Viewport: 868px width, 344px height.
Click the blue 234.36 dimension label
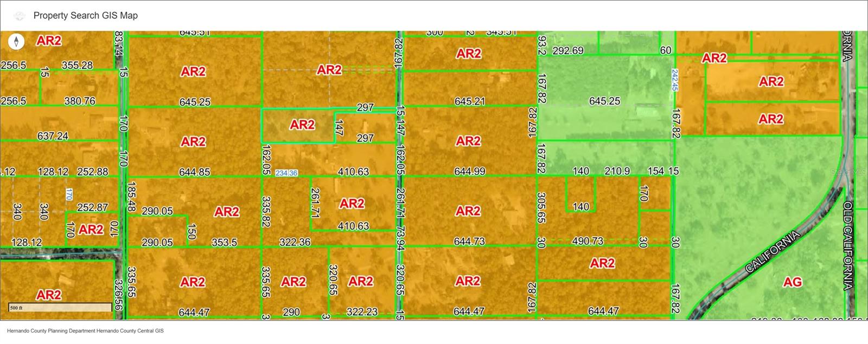pos(286,173)
